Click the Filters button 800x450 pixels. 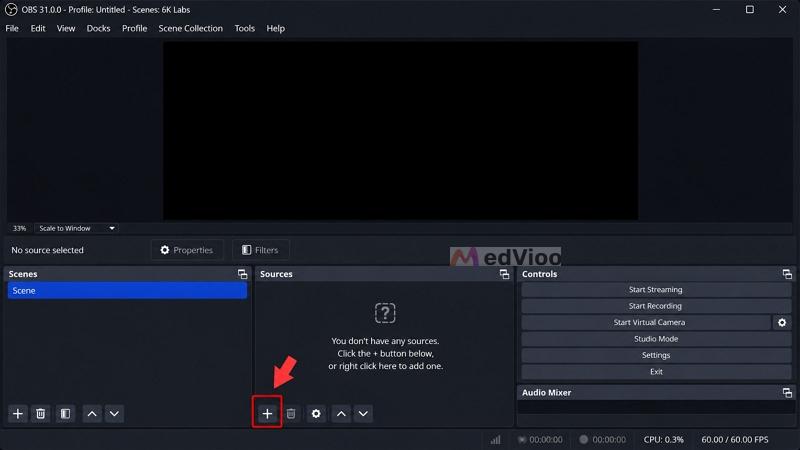tap(260, 250)
